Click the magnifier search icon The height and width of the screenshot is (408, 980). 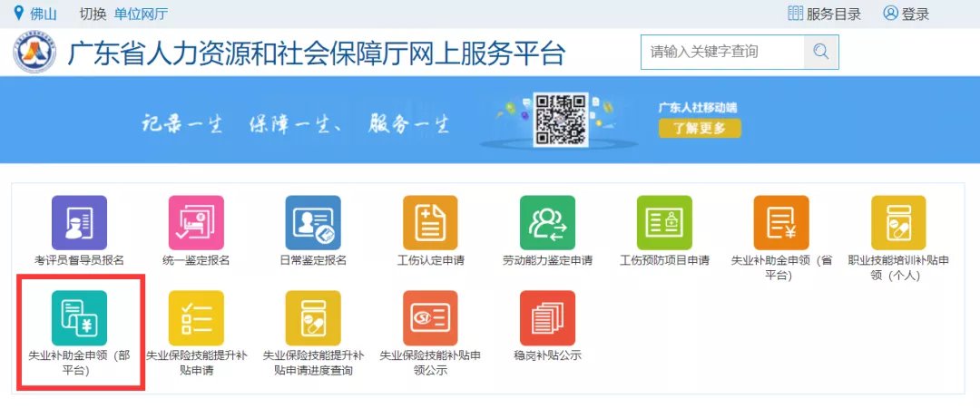click(821, 52)
